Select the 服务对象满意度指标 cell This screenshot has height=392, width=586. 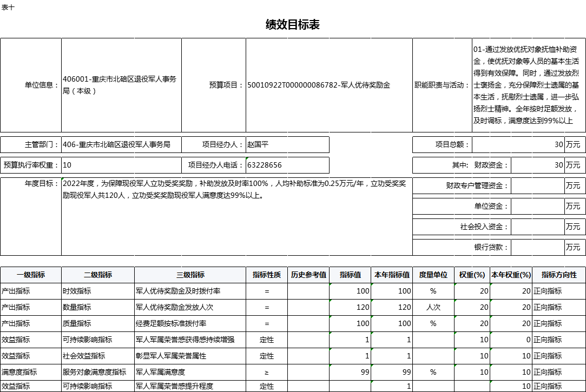[x=98, y=372]
